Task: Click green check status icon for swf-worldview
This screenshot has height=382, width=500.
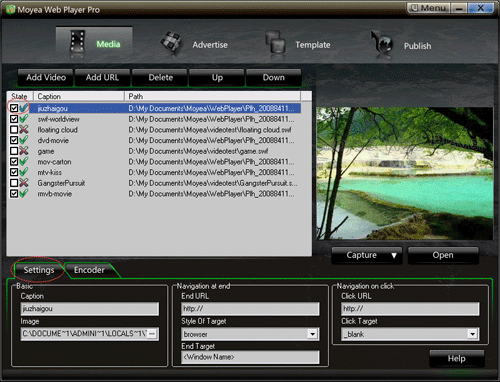Action: coord(23,119)
